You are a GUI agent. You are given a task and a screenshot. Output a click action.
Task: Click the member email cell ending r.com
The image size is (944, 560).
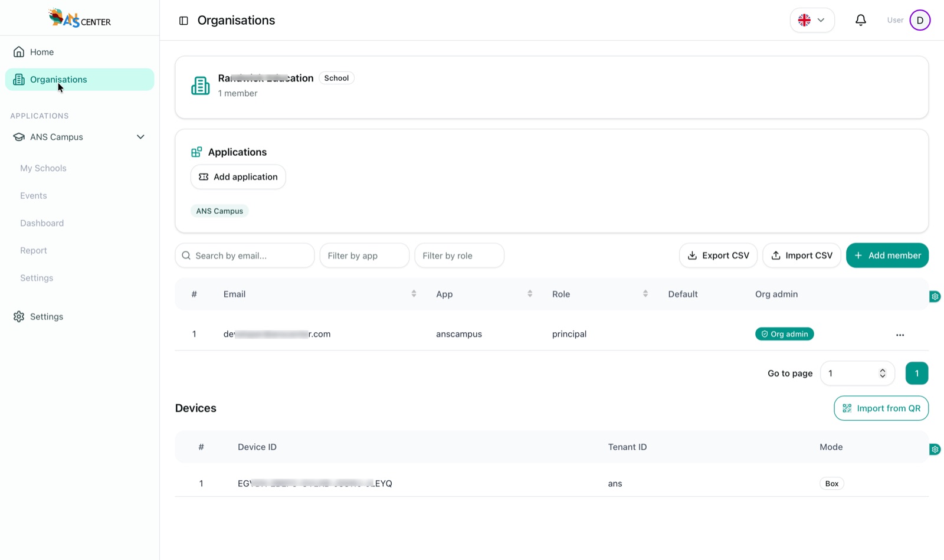pos(277,334)
